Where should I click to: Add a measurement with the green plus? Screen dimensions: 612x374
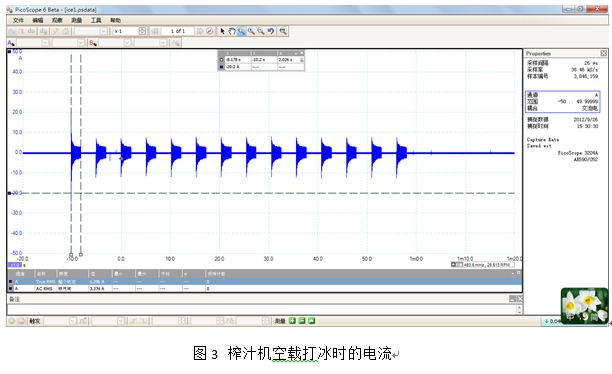click(x=292, y=321)
